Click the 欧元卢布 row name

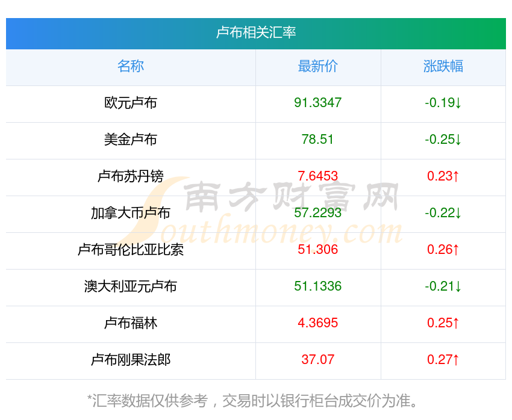click(x=131, y=103)
